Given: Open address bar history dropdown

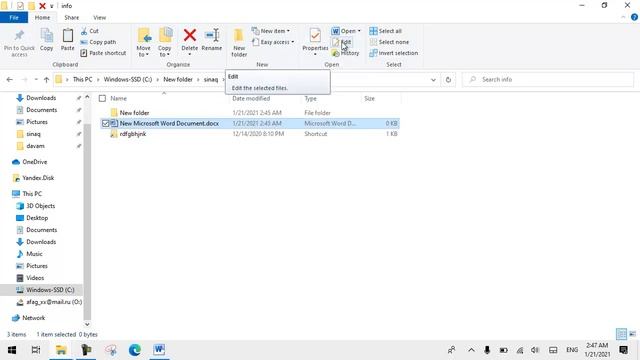Looking at the screenshot, I should (x=433, y=80).
